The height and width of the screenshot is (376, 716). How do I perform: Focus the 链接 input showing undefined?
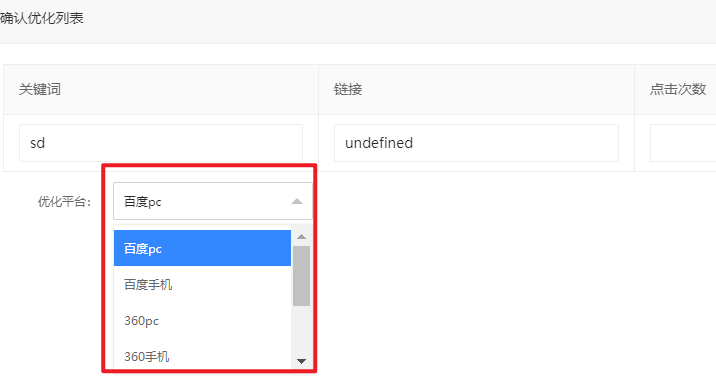click(x=476, y=143)
